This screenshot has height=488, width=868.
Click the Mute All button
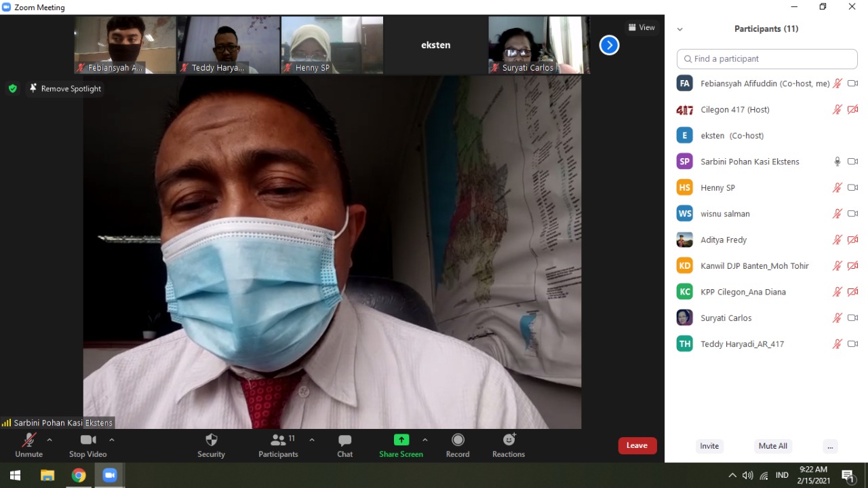772,446
